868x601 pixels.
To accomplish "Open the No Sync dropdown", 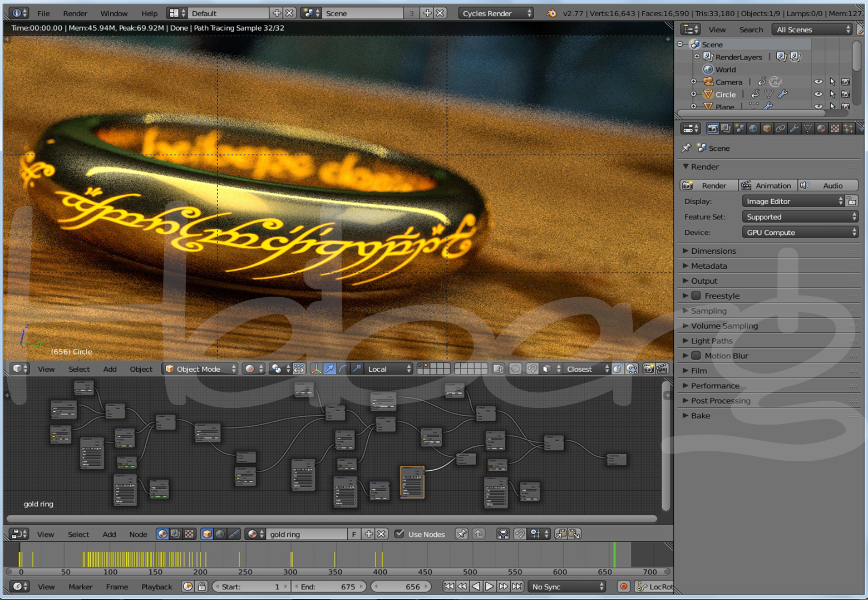I will (x=566, y=587).
